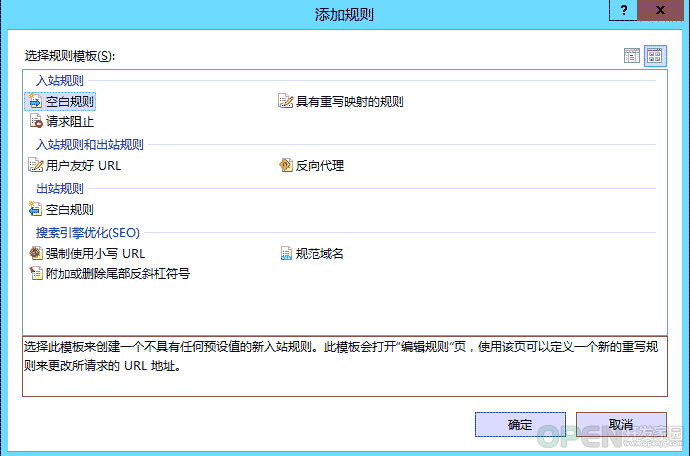Switch to icon tile view

(x=655, y=56)
